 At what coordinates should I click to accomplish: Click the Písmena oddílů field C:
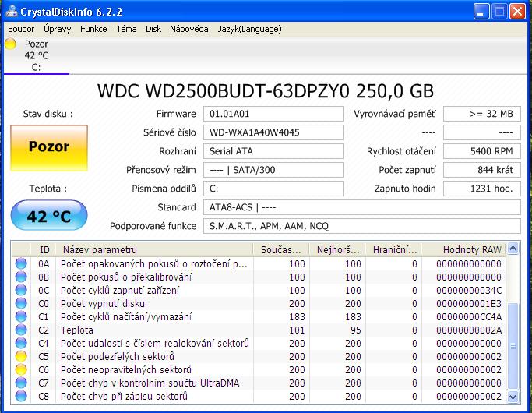click(273, 189)
